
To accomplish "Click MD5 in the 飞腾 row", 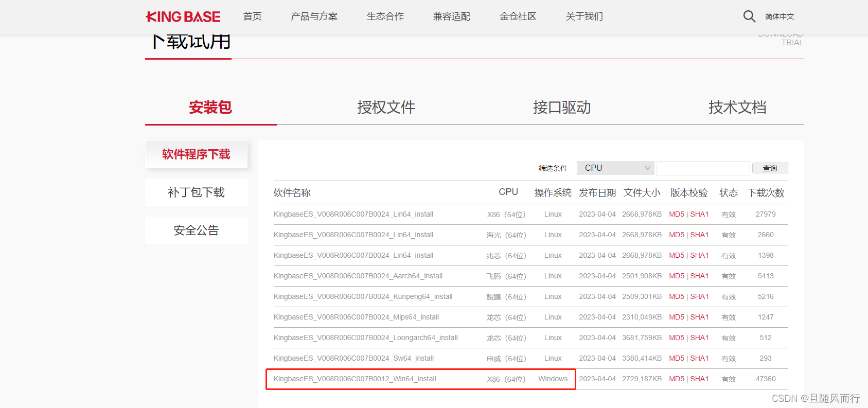I will [x=677, y=276].
